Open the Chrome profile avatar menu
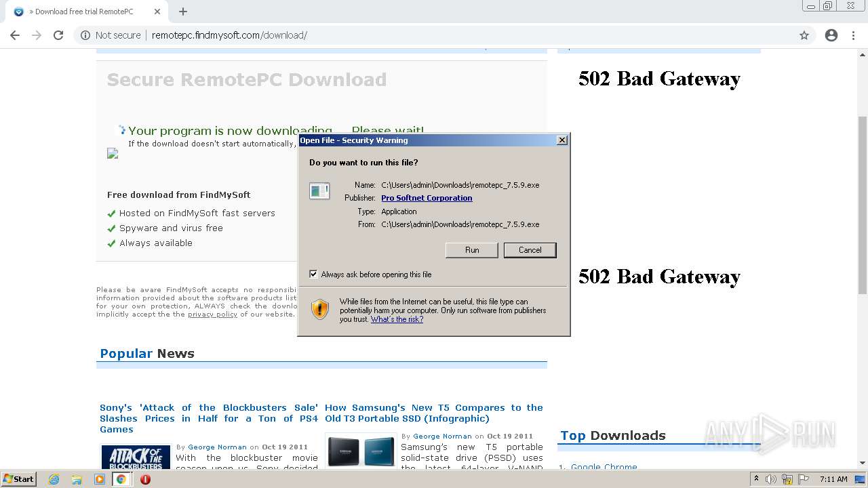 [x=831, y=35]
